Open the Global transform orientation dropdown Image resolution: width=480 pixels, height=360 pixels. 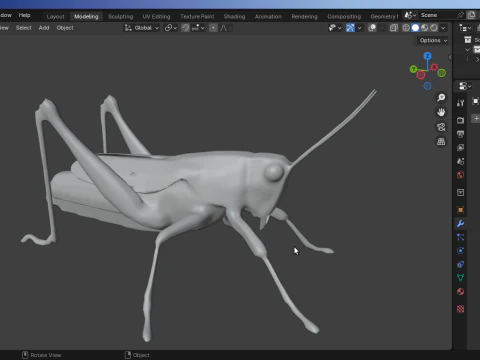(142, 28)
